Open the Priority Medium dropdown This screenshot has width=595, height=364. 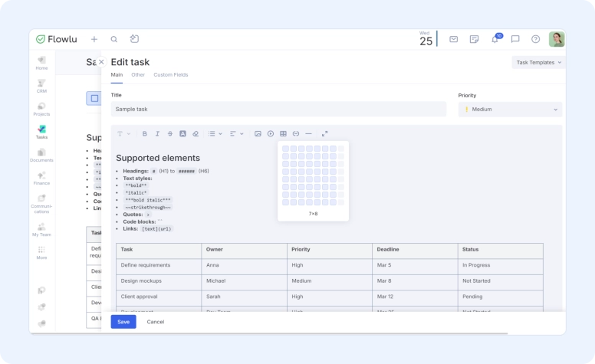[510, 110]
